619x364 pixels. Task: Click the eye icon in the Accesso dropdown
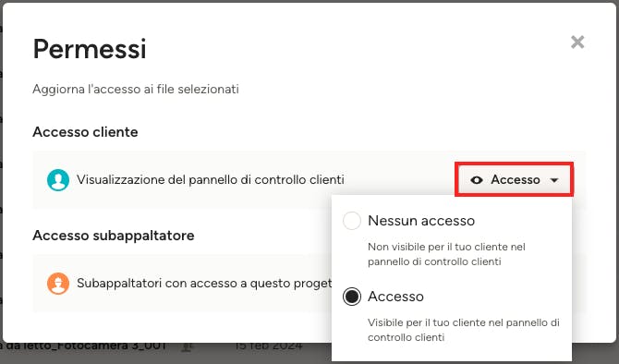click(x=477, y=180)
